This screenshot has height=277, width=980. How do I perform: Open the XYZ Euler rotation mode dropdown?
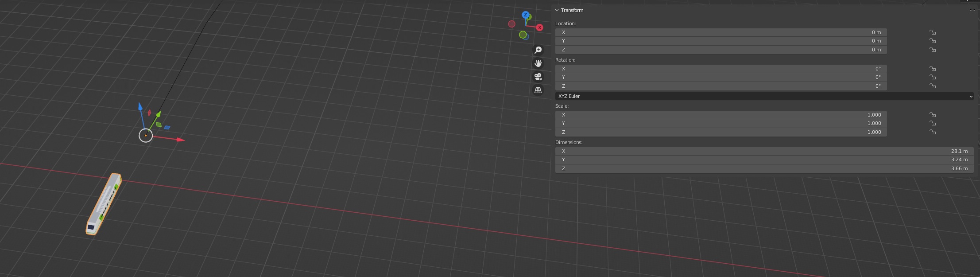764,96
